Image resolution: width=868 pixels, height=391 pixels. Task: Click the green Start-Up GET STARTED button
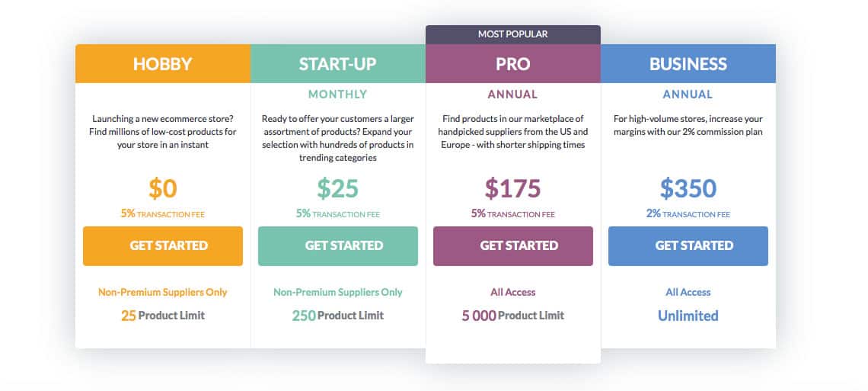(x=337, y=246)
